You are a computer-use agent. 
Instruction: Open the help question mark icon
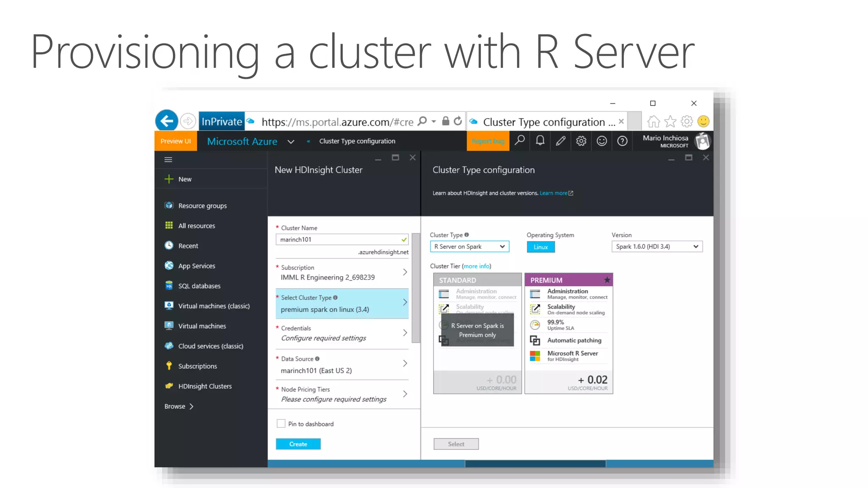(622, 141)
